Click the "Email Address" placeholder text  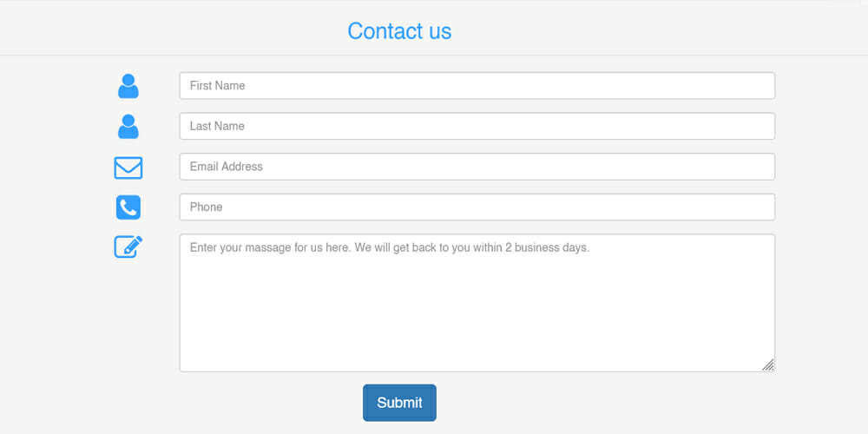(x=226, y=167)
